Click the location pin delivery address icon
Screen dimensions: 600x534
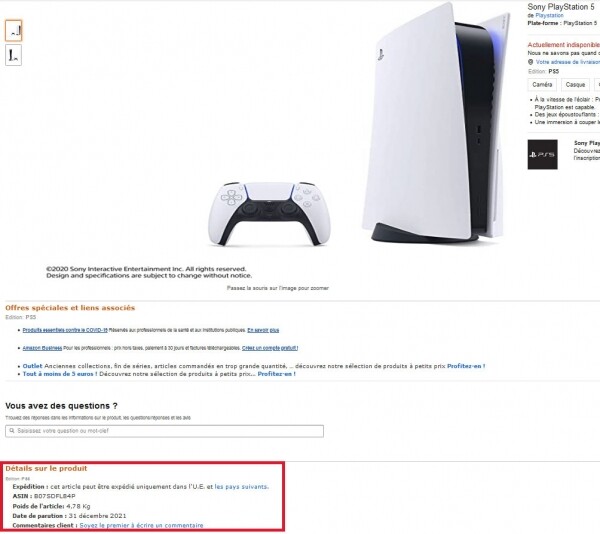point(530,62)
